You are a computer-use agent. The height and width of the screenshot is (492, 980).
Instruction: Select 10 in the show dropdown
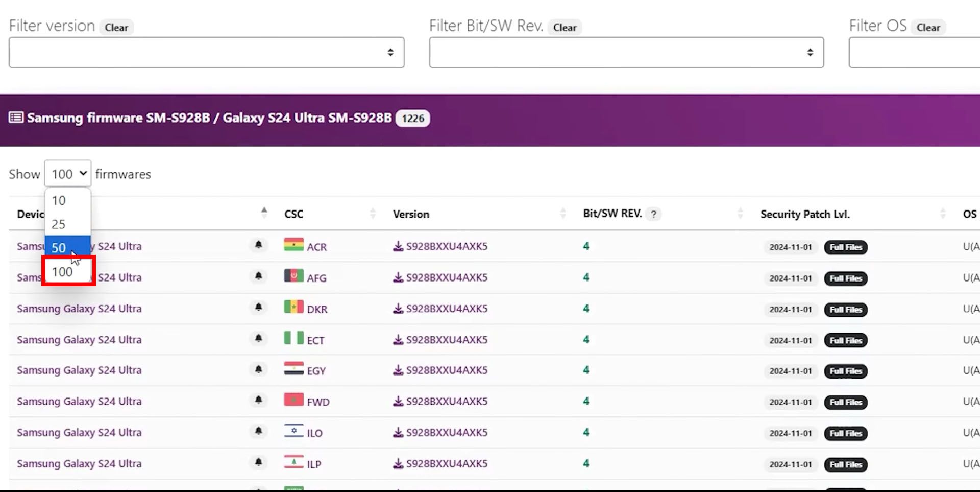[68, 200]
